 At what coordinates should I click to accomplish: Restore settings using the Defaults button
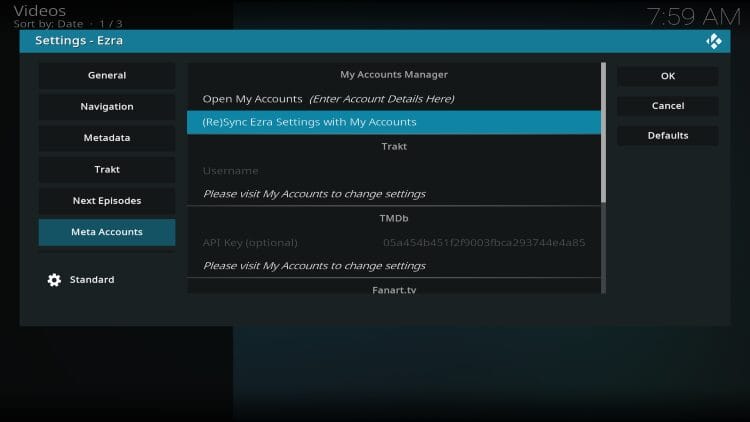click(668, 135)
